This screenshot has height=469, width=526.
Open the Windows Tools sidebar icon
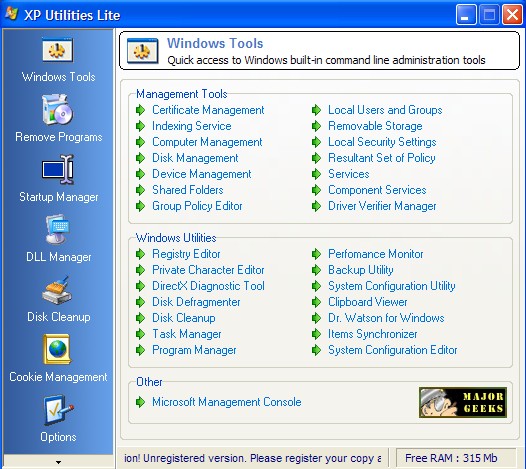tap(57, 50)
